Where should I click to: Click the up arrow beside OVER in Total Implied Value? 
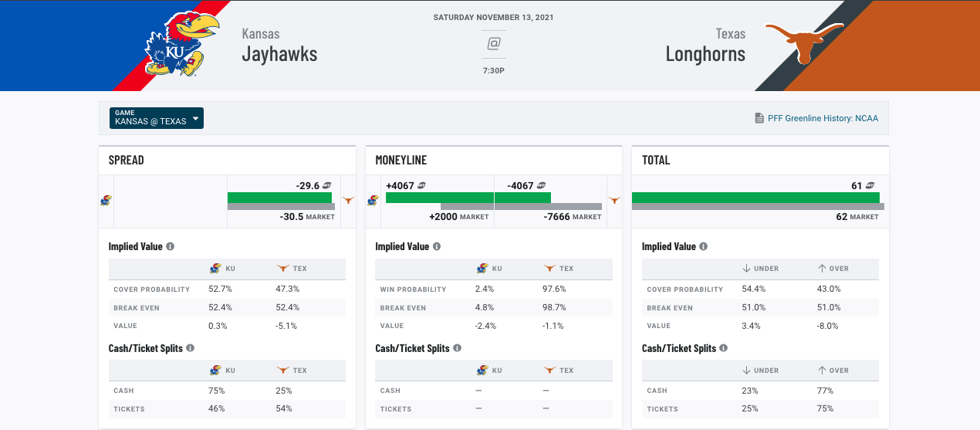(822, 269)
